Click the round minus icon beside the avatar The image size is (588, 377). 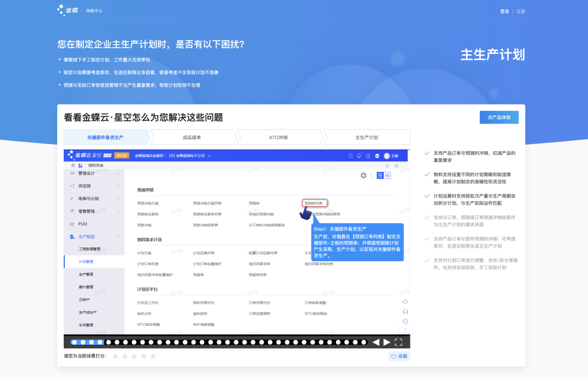pyautogui.click(x=377, y=156)
